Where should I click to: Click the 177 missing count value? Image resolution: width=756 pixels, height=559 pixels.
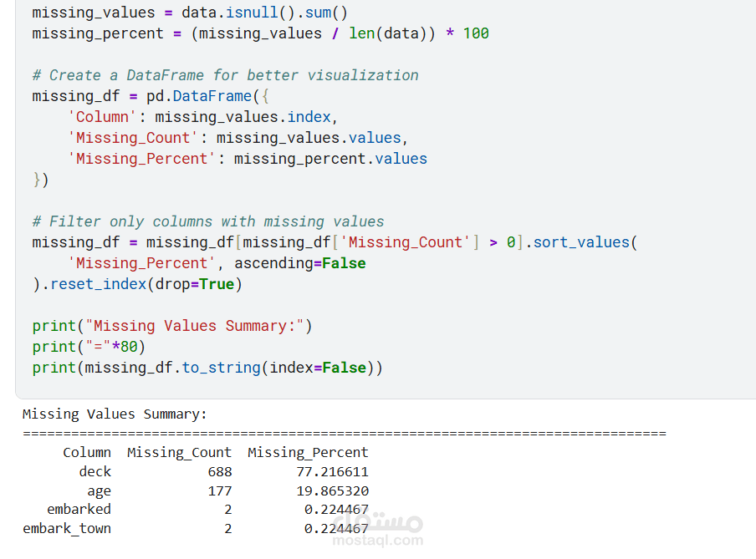[220, 490]
